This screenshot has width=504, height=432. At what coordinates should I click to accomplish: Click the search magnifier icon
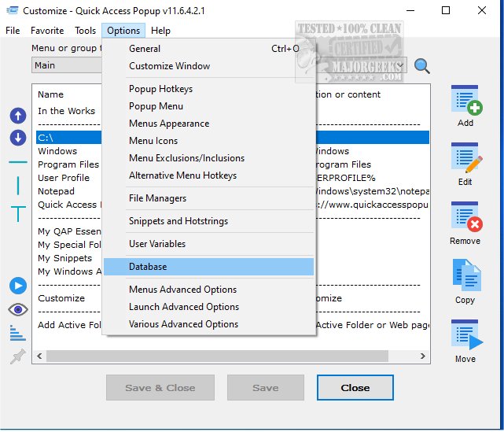click(x=421, y=66)
